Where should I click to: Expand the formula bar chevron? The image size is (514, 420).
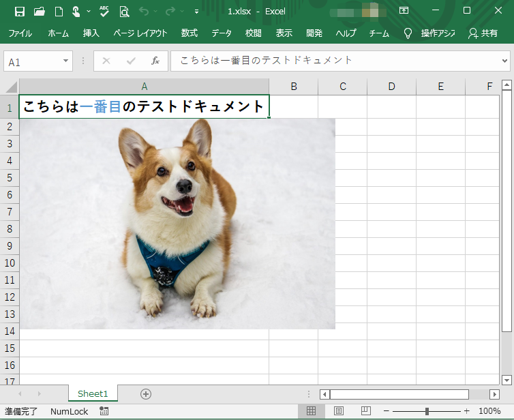(x=505, y=61)
